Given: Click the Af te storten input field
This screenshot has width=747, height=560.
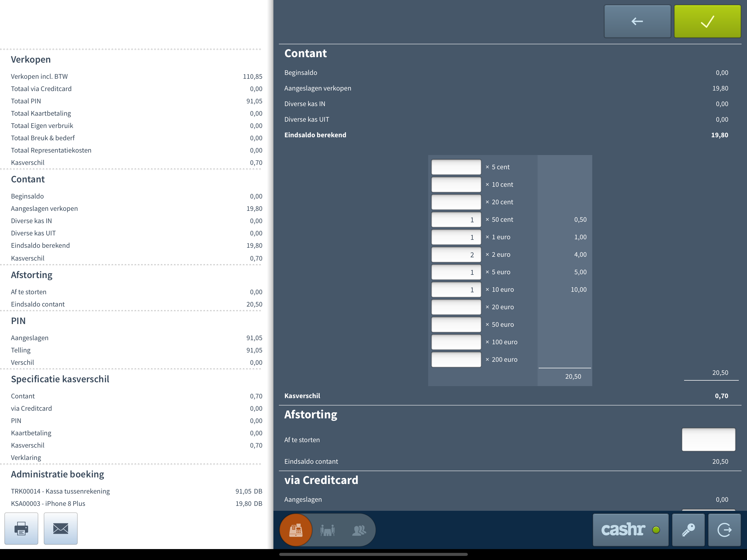Looking at the screenshot, I should [x=708, y=439].
